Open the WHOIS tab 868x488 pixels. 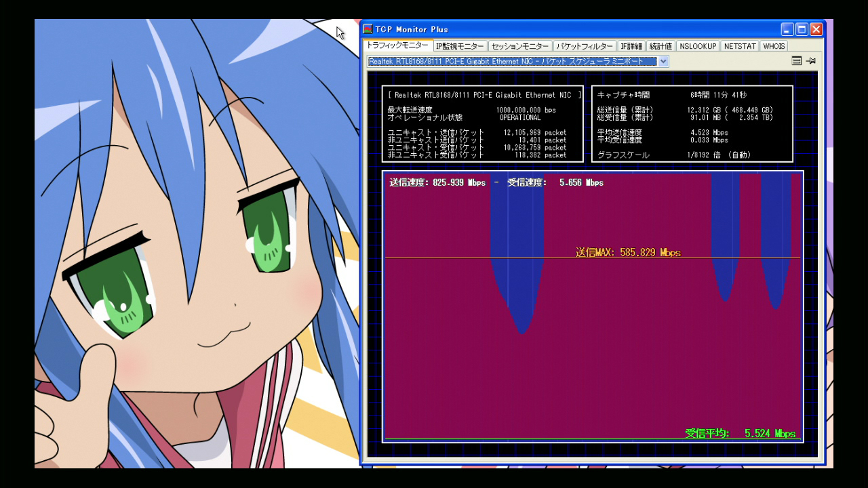774,46
